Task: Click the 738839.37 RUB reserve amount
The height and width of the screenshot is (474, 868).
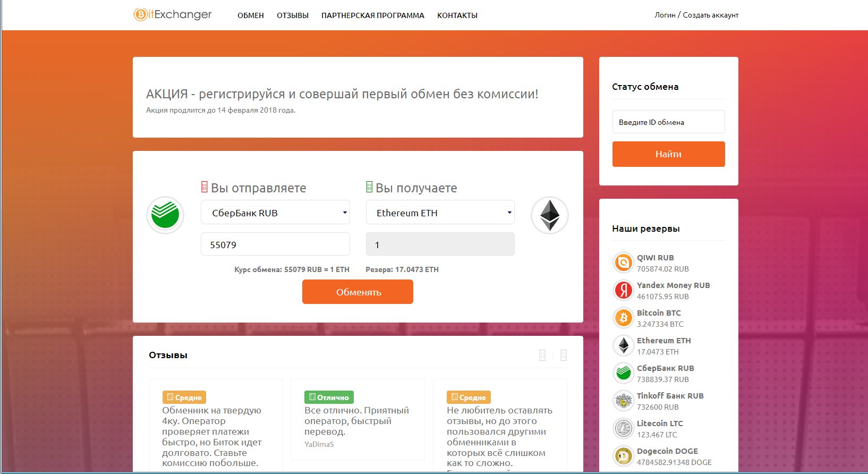Action: (663, 379)
